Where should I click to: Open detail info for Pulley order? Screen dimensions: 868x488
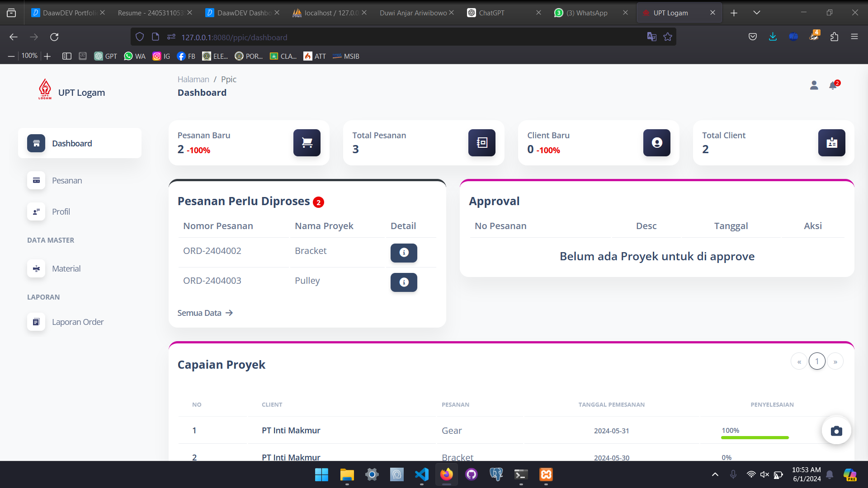point(404,282)
